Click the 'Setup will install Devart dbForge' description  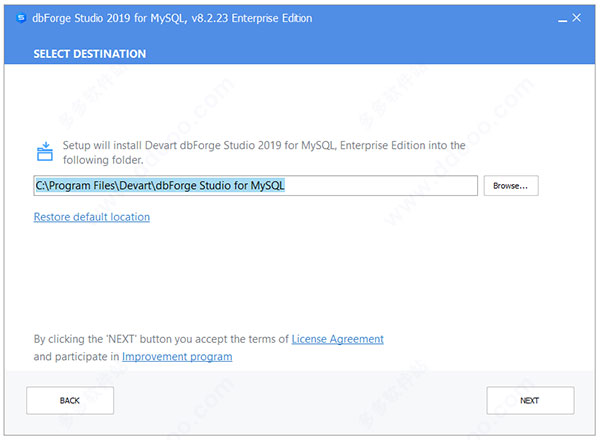click(x=264, y=145)
